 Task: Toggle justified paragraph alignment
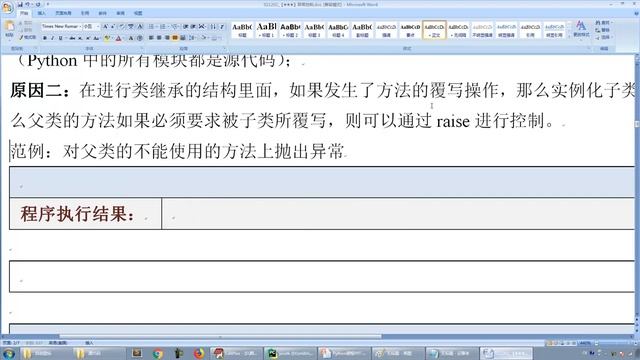[x=175, y=38]
